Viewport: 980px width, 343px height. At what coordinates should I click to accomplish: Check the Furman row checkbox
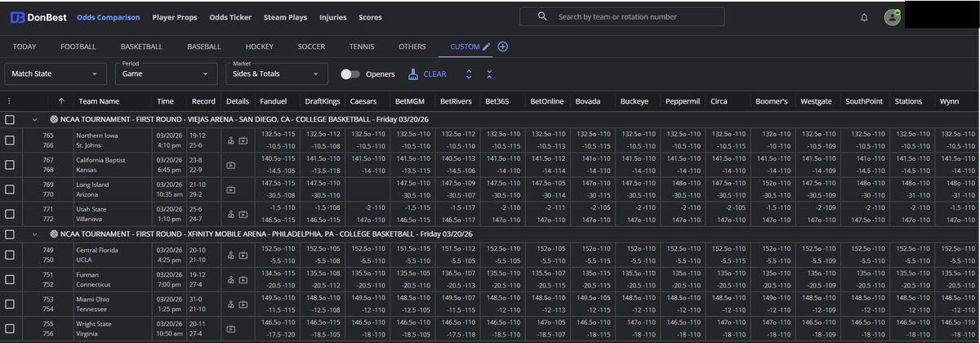(x=9, y=278)
